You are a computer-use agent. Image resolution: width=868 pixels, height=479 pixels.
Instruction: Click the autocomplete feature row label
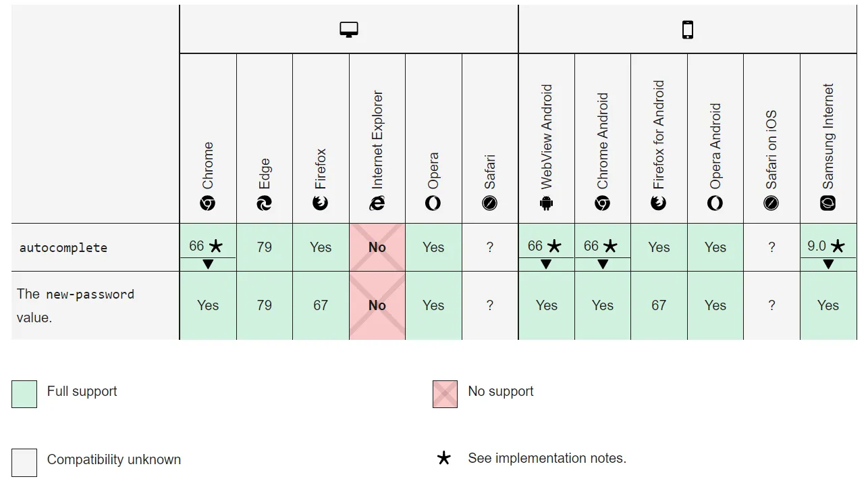[63, 248]
